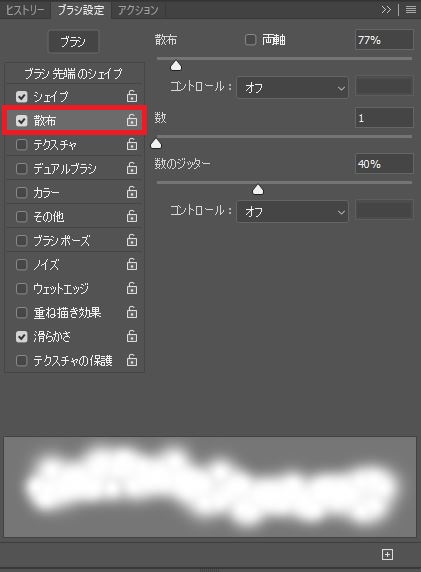Image resolution: width=421 pixels, height=572 pixels.
Task: Open the コントロール dropdown under 数のジッター
Action: pos(292,211)
